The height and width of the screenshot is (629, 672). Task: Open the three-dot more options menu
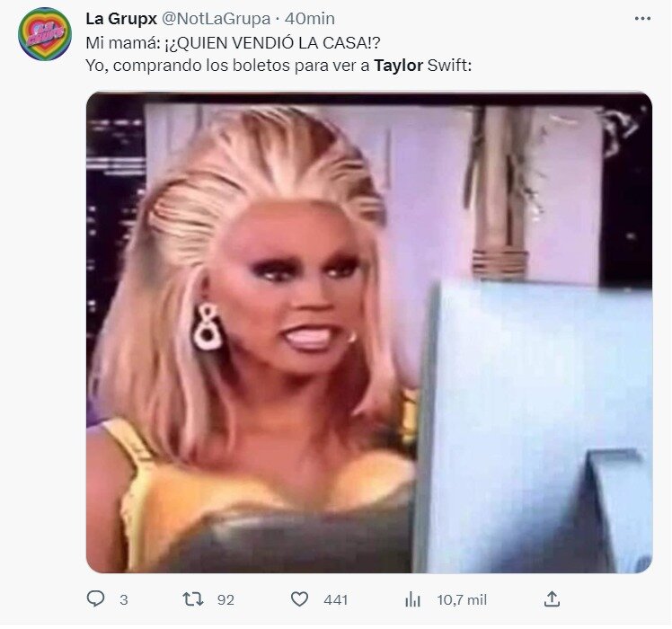point(642,19)
